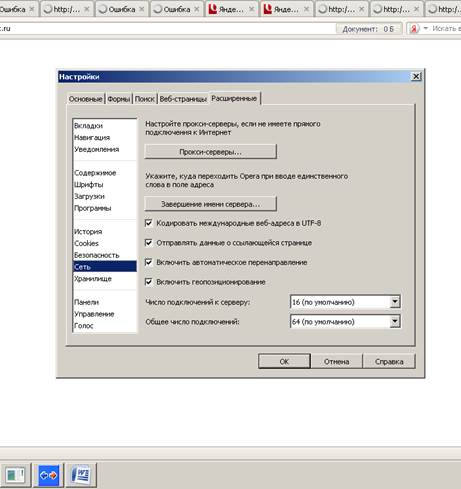This screenshot has width=461, height=489.
Task: Select the highlighted Сеть item
Action: [x=105, y=267]
